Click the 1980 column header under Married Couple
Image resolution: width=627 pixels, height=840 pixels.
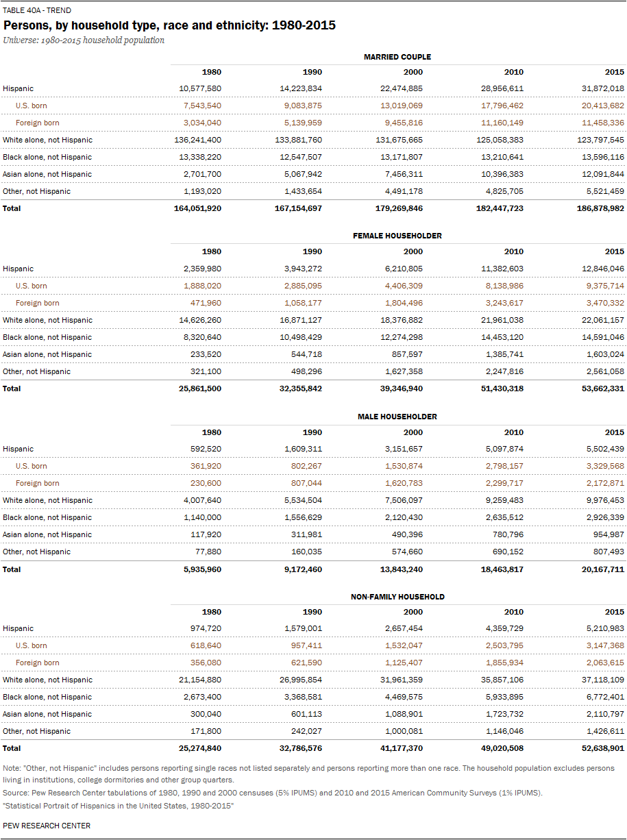coord(212,72)
